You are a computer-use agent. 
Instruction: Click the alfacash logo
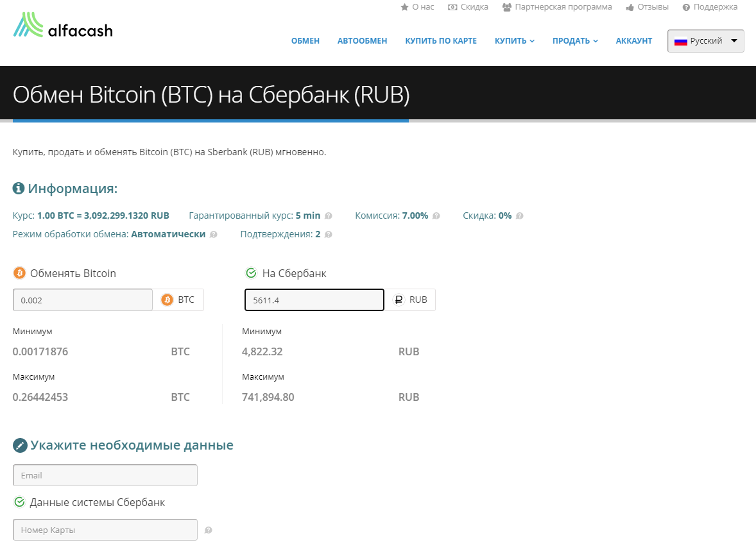(63, 26)
